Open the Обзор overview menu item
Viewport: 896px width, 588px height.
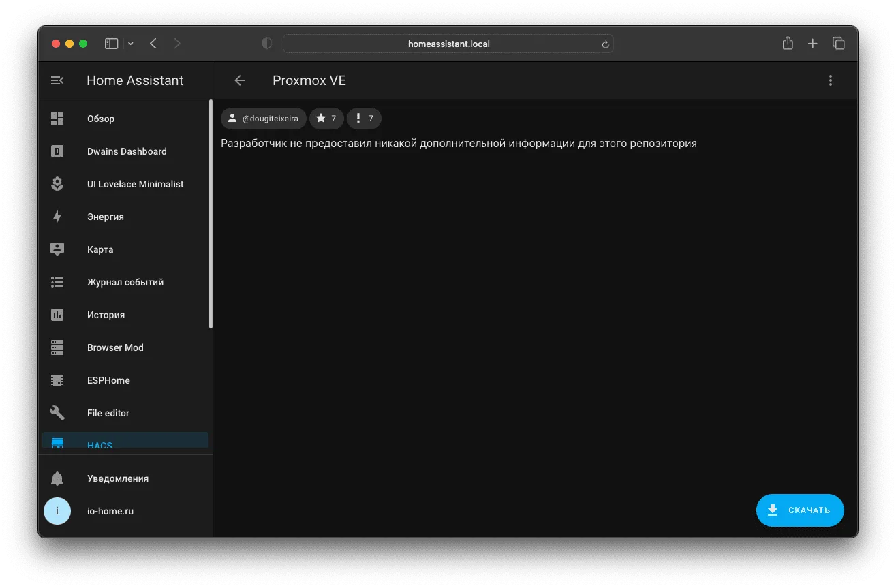(125, 119)
